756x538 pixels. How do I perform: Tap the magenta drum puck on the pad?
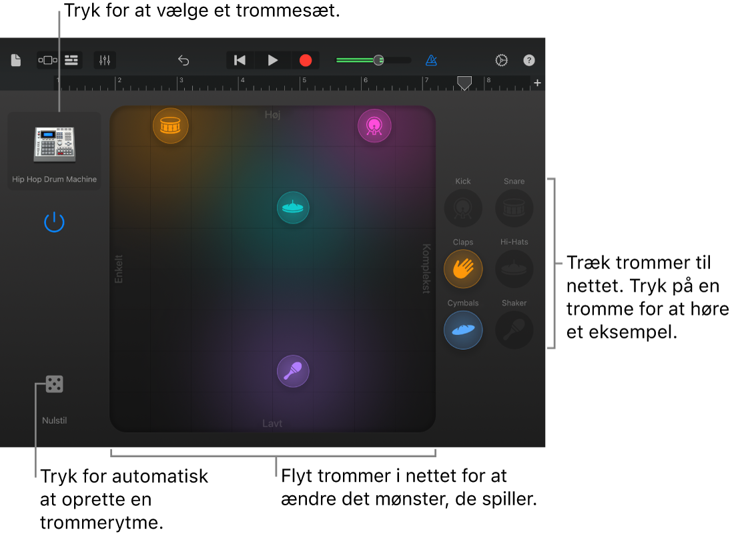(x=374, y=125)
